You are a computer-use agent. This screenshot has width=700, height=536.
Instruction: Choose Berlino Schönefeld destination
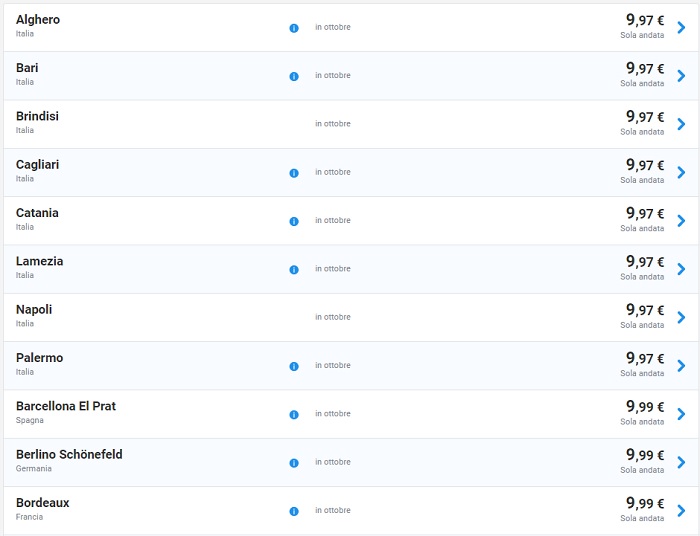point(69,454)
